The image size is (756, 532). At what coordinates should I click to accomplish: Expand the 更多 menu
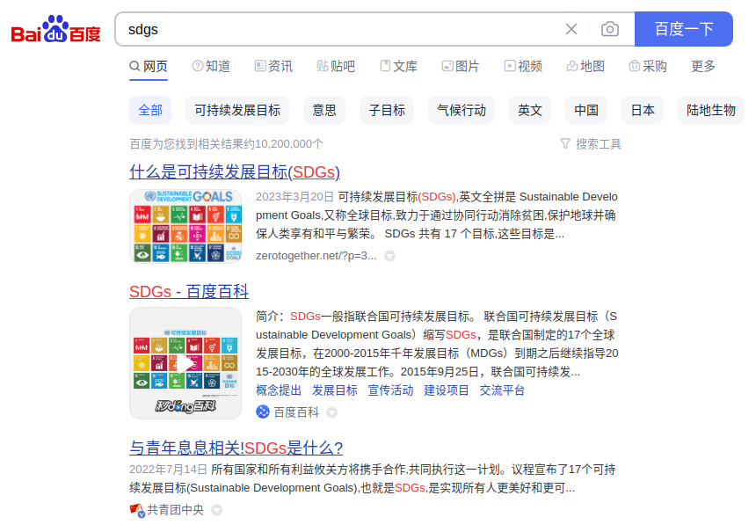click(x=703, y=66)
